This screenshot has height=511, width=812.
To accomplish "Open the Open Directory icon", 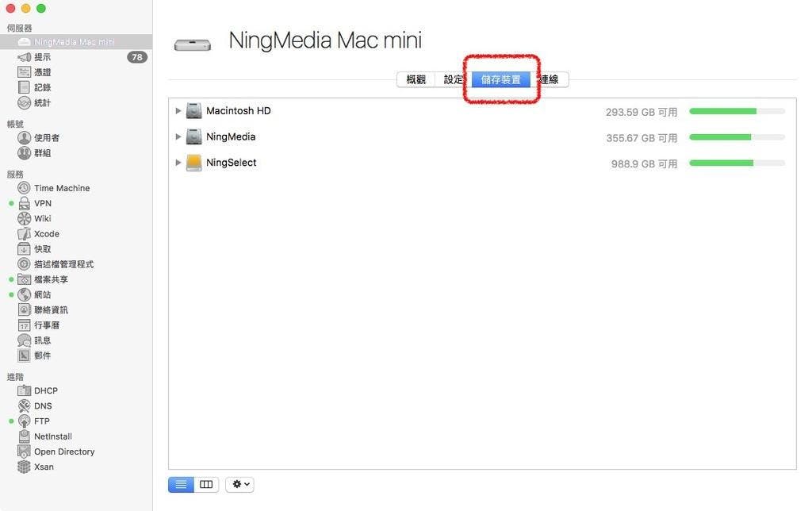I will pyautogui.click(x=25, y=451).
